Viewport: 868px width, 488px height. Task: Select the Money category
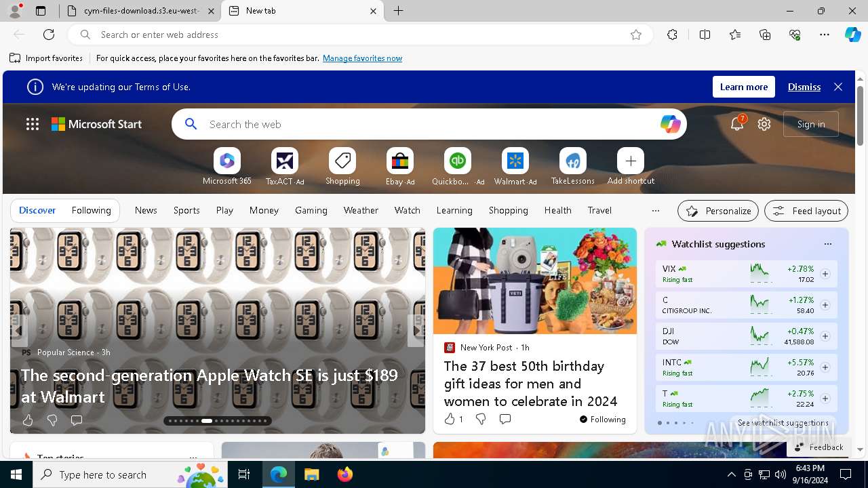264,211
